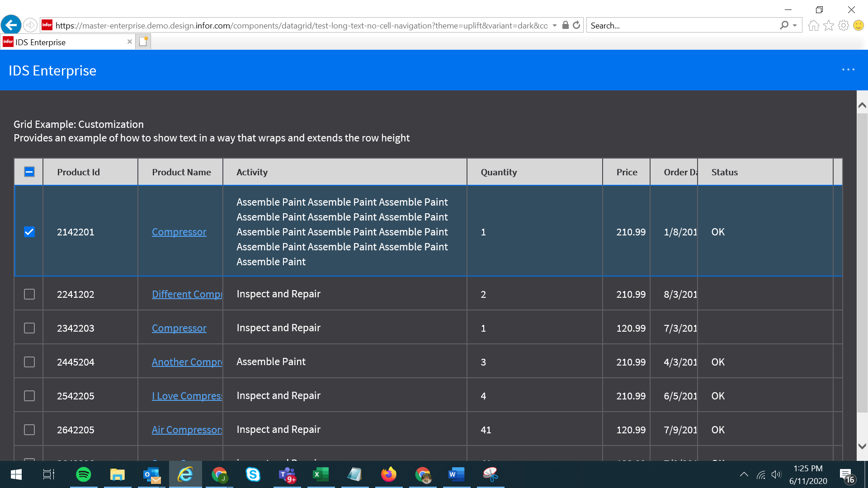
Task: Click the three-dot more actions button
Action: tap(848, 70)
